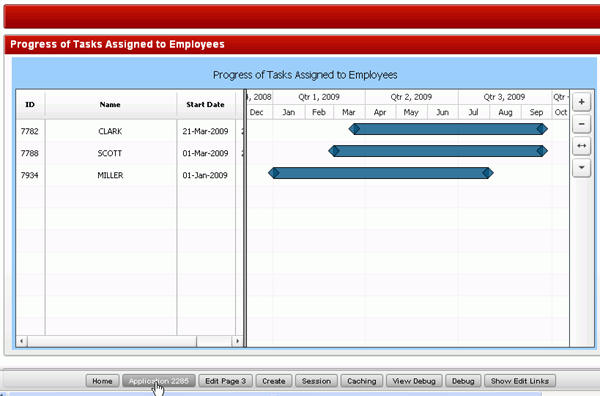Select the start date 21-Mar-2009

pos(205,131)
